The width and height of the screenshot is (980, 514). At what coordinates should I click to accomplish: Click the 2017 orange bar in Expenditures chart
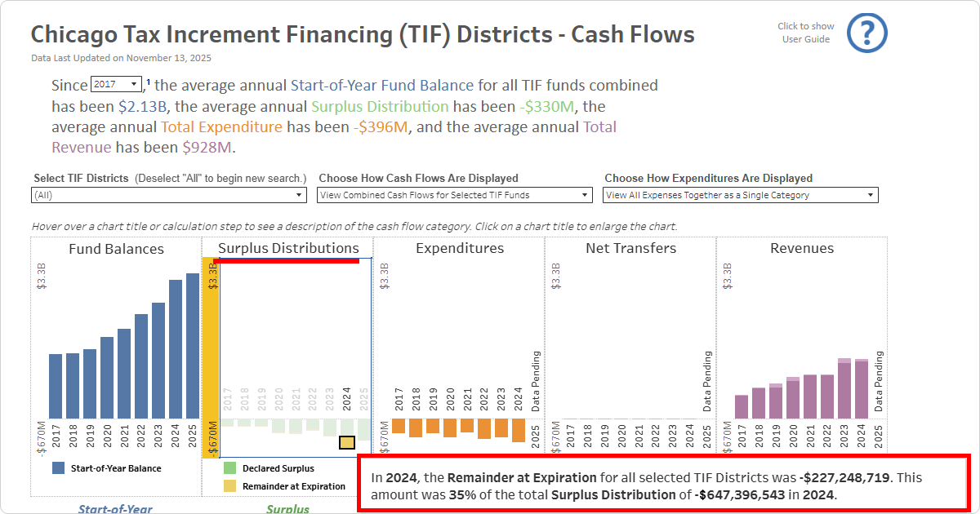point(399,424)
